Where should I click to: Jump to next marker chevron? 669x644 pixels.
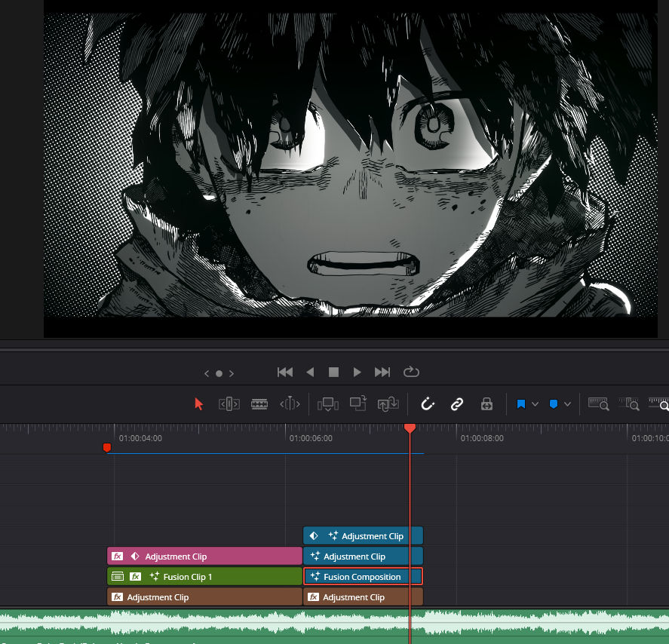pos(232,373)
